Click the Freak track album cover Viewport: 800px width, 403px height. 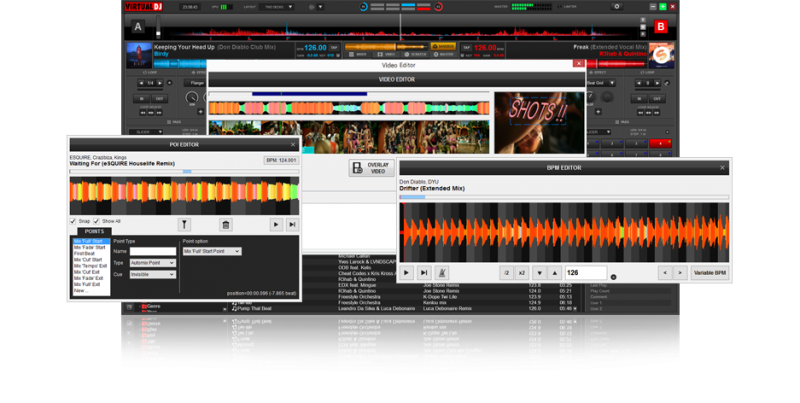pos(661,55)
